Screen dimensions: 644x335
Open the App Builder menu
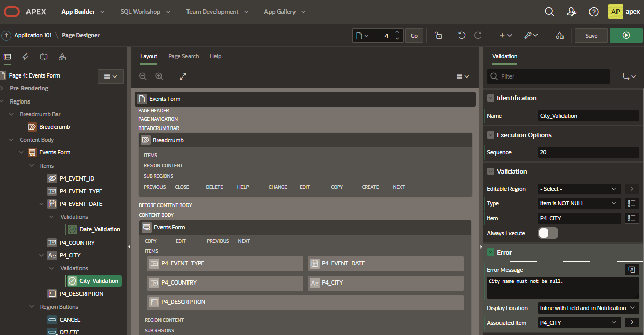coord(83,12)
